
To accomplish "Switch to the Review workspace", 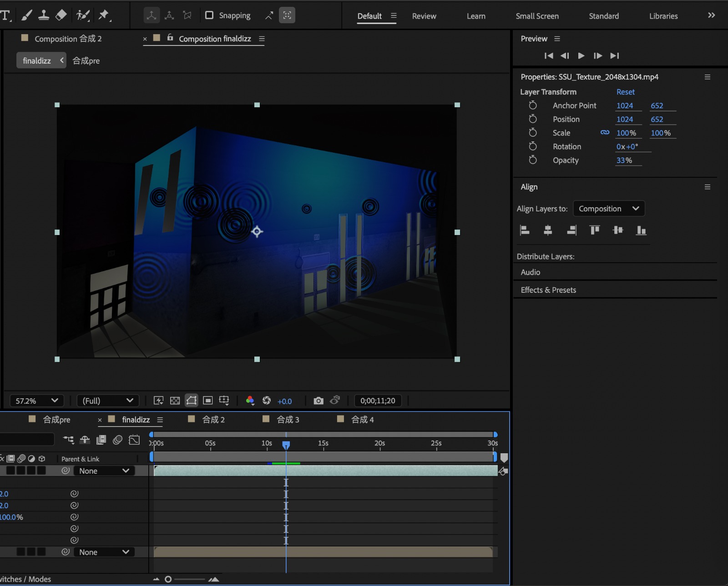I will pos(424,16).
